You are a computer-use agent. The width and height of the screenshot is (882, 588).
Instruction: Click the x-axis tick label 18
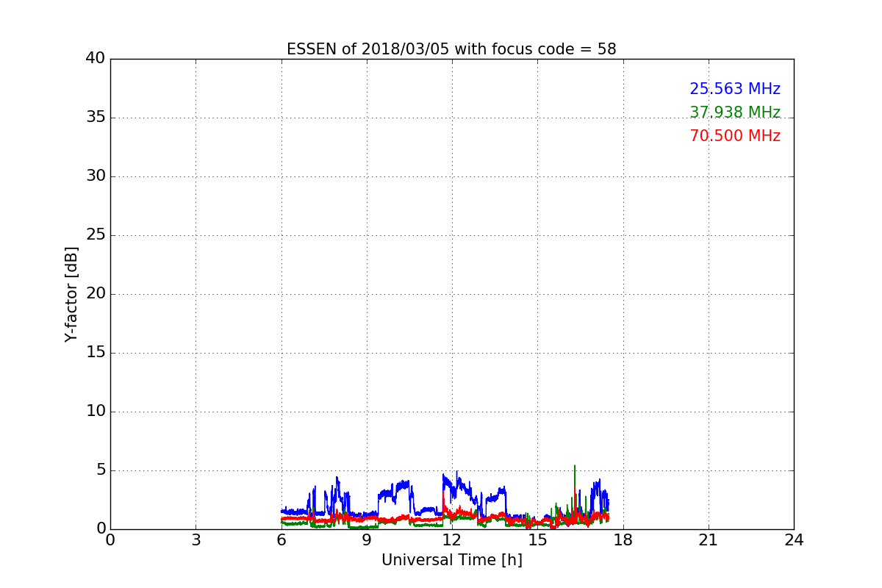(x=623, y=540)
